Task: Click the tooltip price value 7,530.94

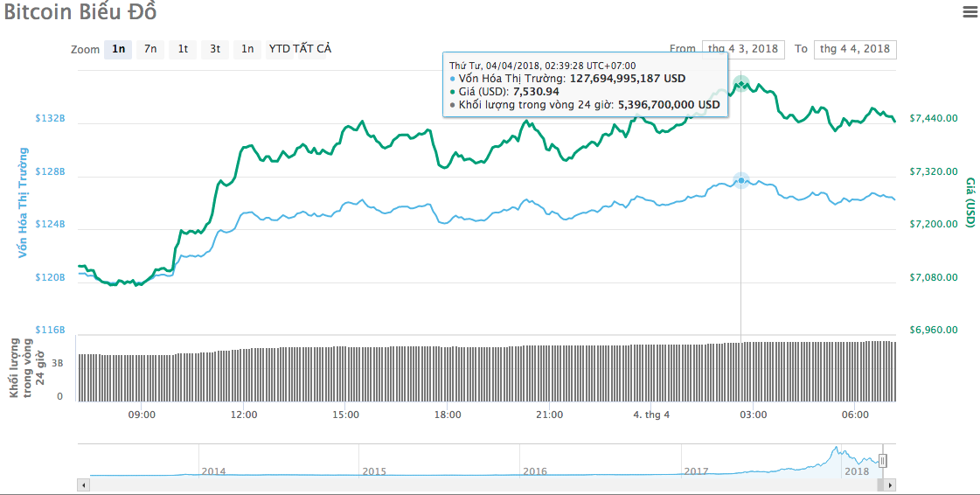Action: tap(536, 92)
